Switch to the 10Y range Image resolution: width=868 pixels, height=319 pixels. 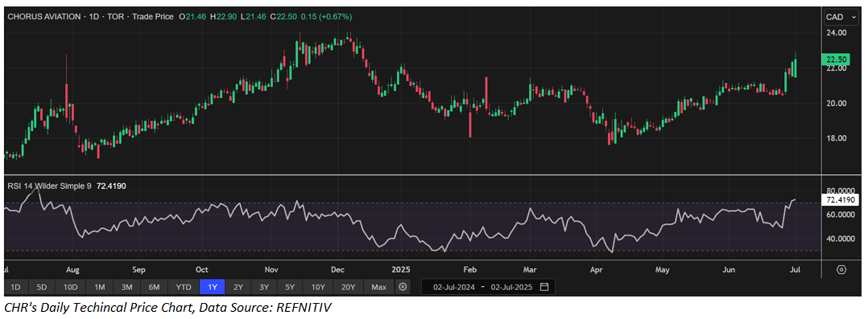[x=318, y=287]
